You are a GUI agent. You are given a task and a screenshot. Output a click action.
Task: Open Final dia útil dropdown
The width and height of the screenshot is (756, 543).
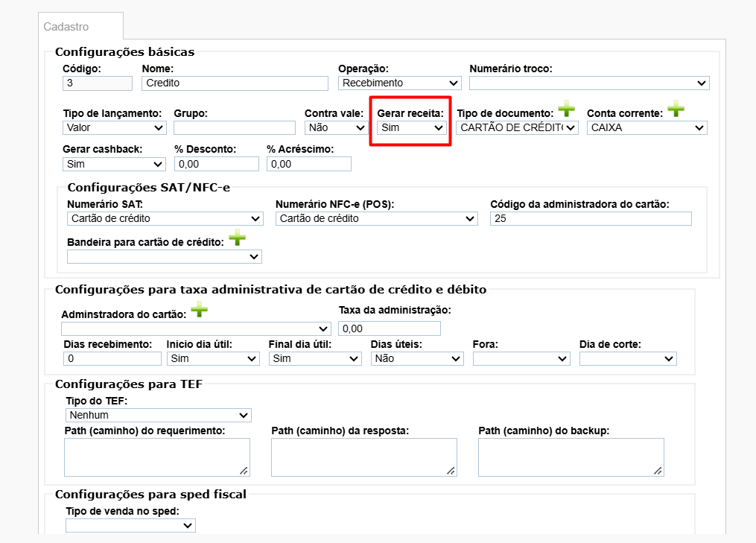point(315,359)
